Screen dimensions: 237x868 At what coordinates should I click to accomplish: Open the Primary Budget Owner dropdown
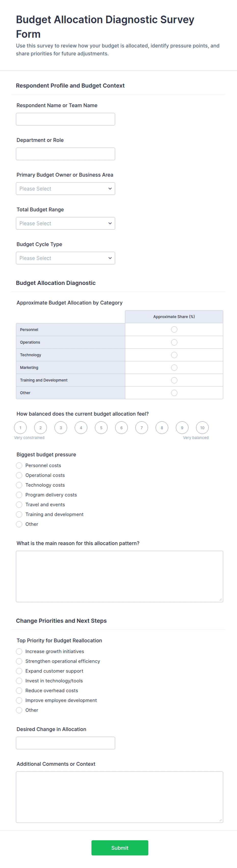pyautogui.click(x=65, y=189)
